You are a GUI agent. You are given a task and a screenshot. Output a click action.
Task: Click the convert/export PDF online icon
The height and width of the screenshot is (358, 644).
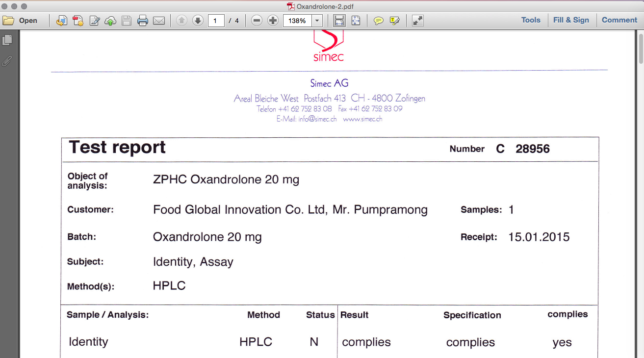(62, 21)
